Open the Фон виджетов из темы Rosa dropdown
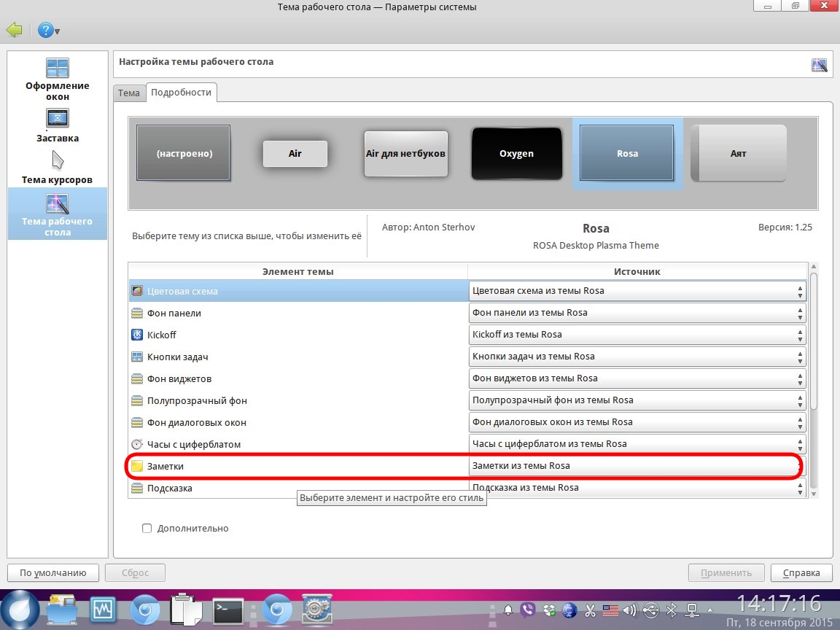 coord(637,378)
